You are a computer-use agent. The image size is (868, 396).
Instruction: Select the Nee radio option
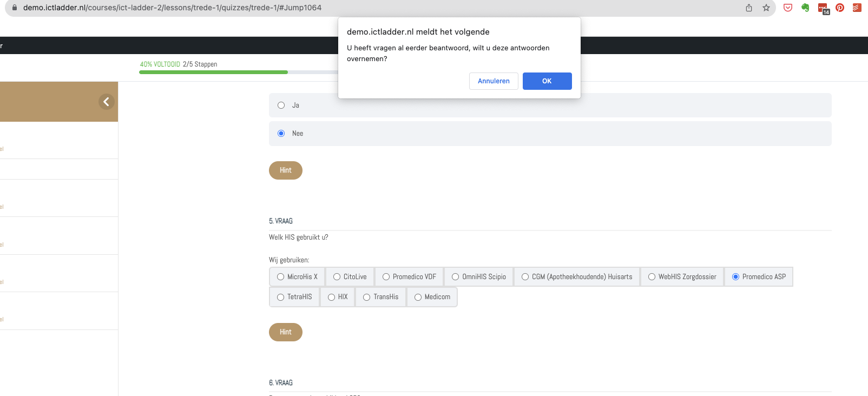281,134
